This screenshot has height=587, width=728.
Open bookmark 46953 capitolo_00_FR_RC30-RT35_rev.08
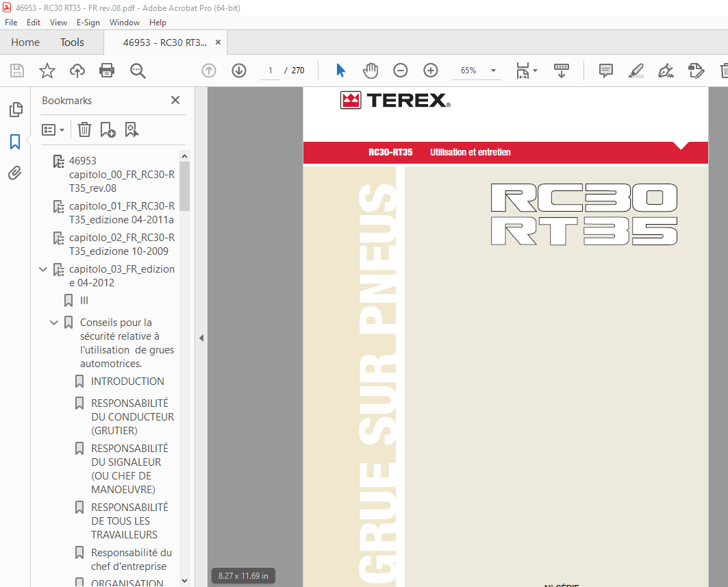[122, 174]
